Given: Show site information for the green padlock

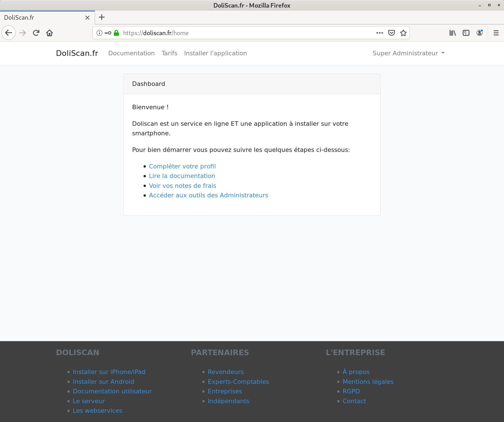Looking at the screenshot, I should point(116,33).
